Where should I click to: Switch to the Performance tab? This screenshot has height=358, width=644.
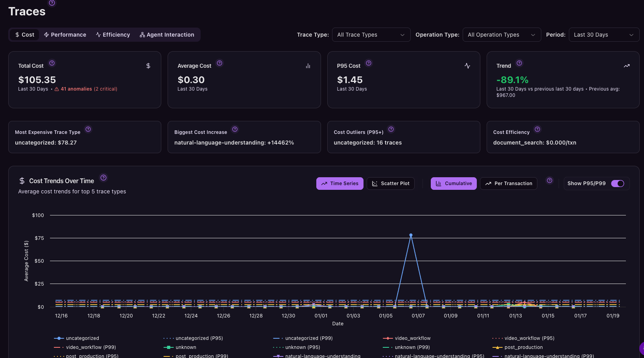point(65,35)
